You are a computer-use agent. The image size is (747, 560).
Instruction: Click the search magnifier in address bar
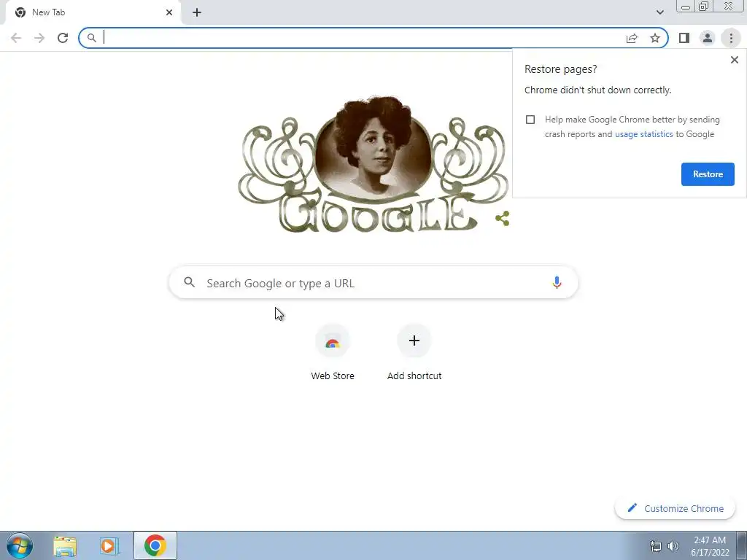91,38
